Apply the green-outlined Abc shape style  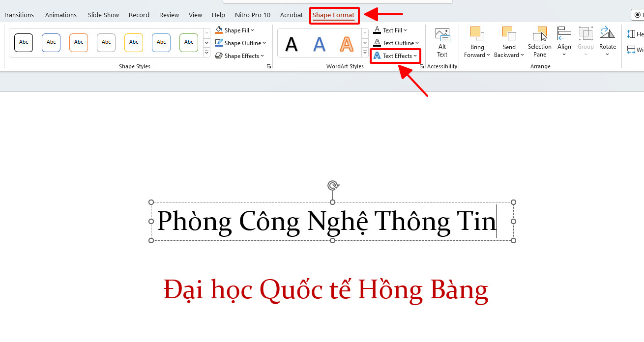pos(189,42)
